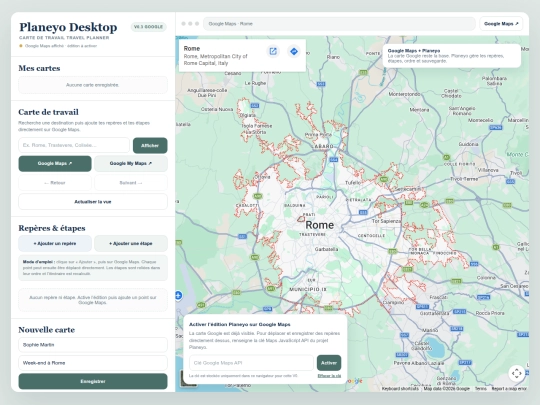Click the Sophie Martin name field
This screenshot has height=405, width=540.
tap(93, 345)
